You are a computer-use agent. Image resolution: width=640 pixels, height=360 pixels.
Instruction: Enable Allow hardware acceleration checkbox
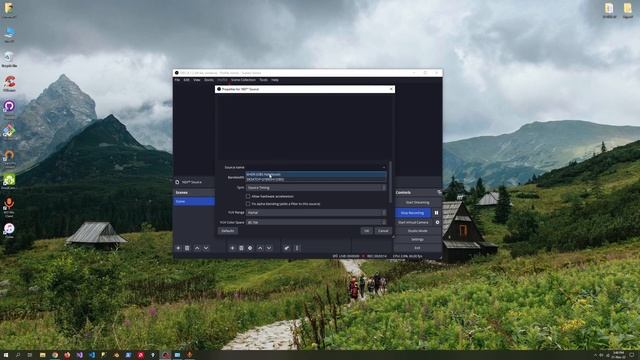point(248,196)
